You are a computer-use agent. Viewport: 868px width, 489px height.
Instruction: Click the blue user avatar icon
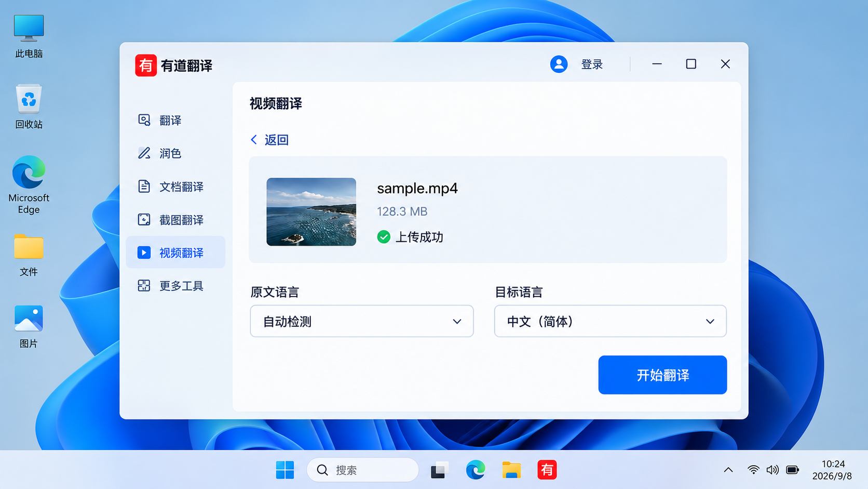[559, 64]
